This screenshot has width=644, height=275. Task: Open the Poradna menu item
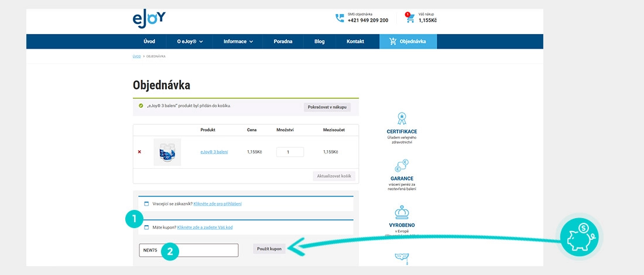(x=283, y=42)
